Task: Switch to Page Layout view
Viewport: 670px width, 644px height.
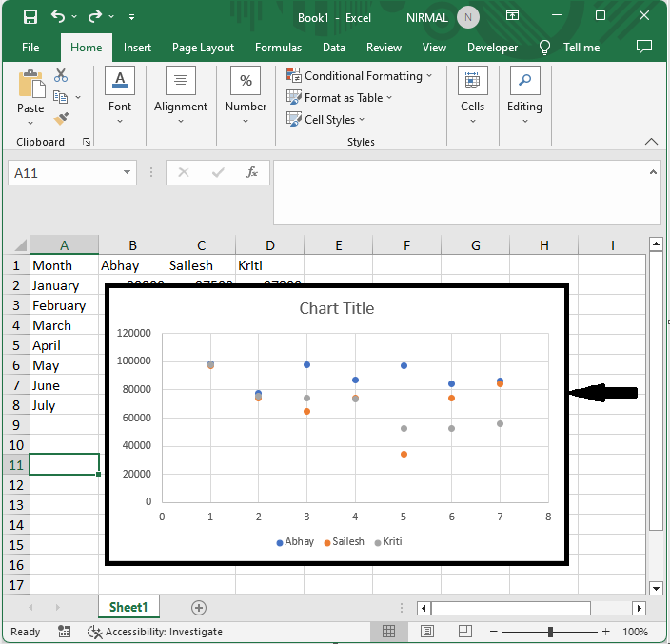Action: click(427, 632)
